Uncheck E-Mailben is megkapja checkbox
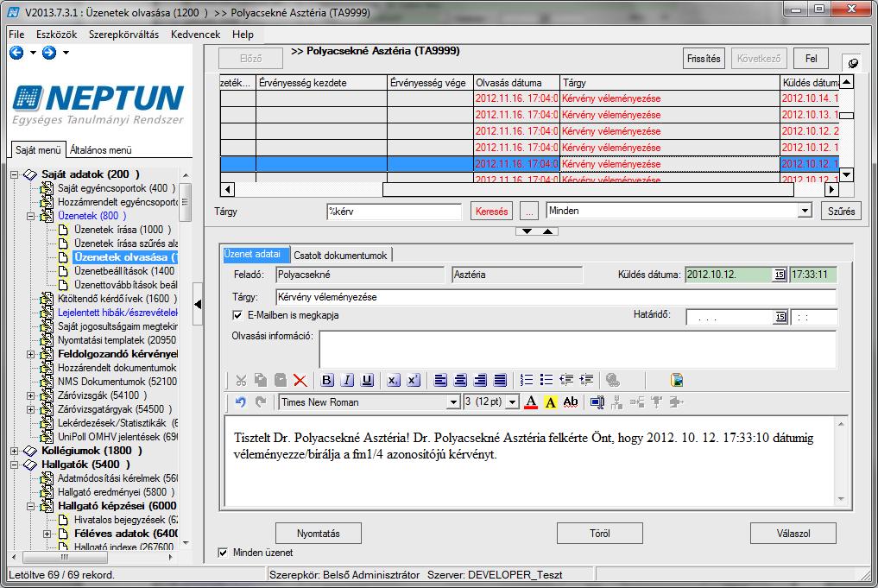Viewport: 878px width, 588px height. [237, 315]
